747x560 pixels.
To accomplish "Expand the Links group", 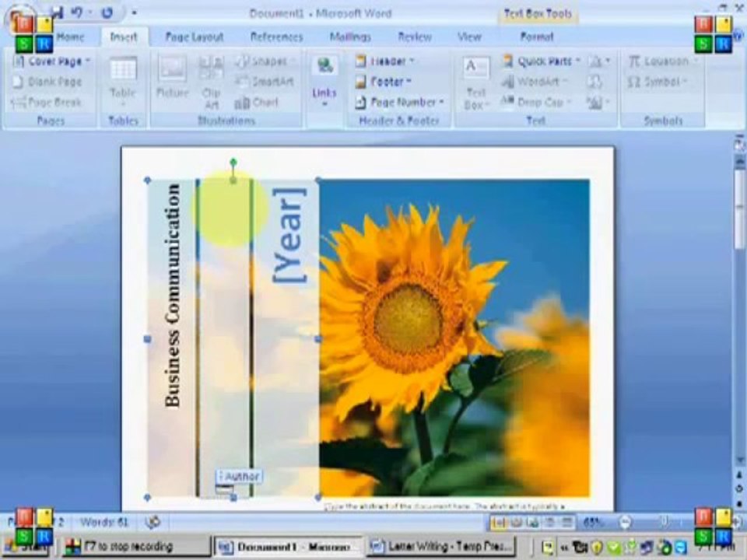I will click(x=324, y=82).
